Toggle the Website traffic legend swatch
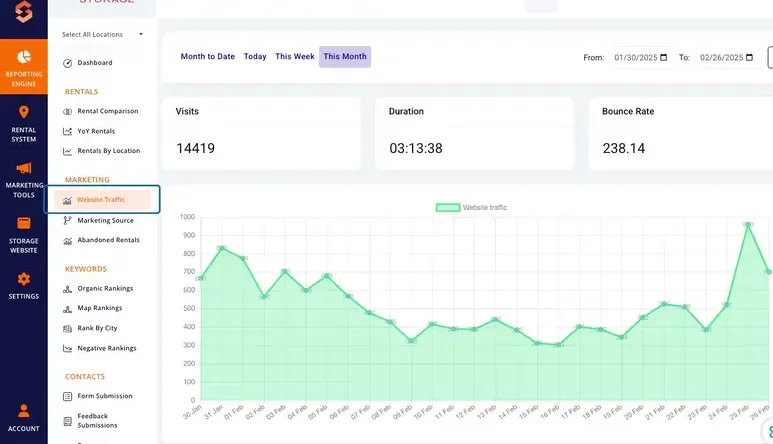 pyautogui.click(x=448, y=207)
